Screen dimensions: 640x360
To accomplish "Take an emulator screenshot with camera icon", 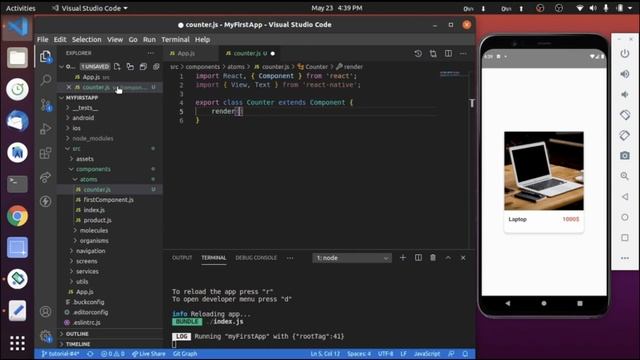I will (x=625, y=156).
